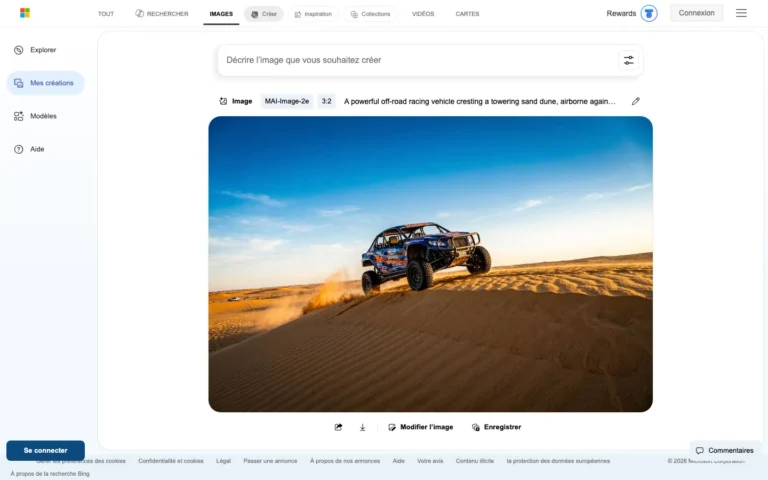This screenshot has height=480, width=768.
Task: Open the Commentaires feedback button
Action: (725, 451)
